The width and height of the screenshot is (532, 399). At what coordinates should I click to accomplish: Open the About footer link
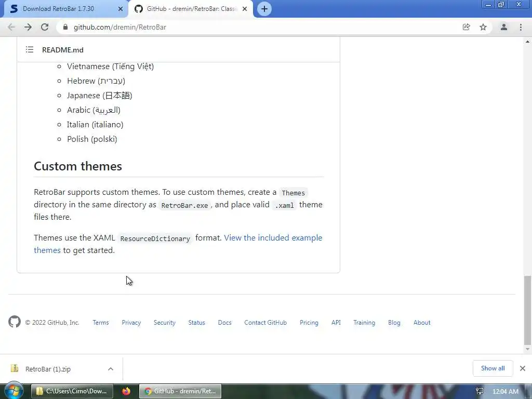(422, 323)
